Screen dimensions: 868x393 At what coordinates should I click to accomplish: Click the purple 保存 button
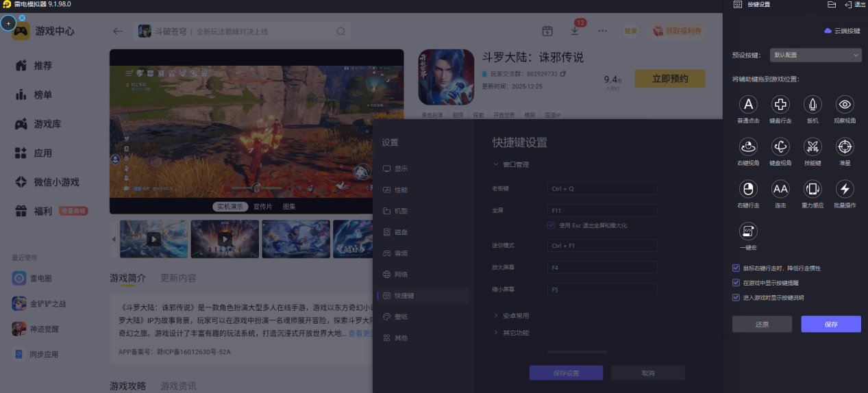click(x=831, y=324)
